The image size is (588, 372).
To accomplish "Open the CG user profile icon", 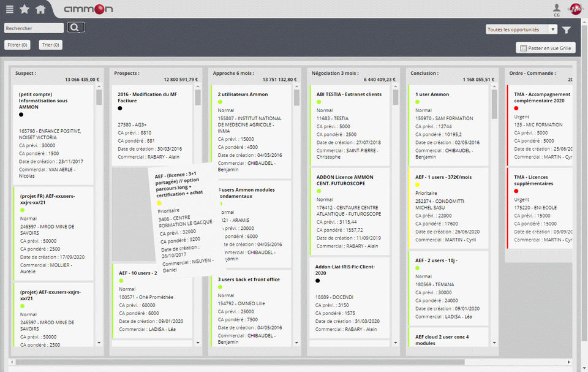I will (x=557, y=10).
